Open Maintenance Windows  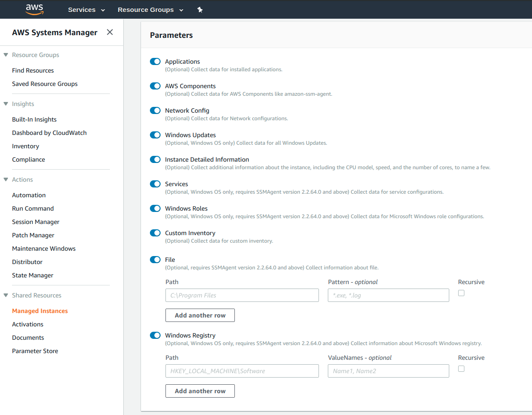44,248
